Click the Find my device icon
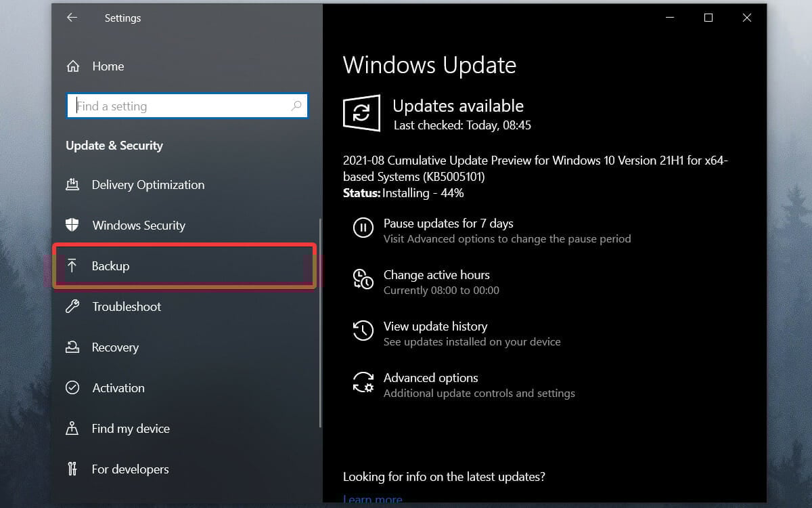The width and height of the screenshot is (812, 508). click(72, 429)
